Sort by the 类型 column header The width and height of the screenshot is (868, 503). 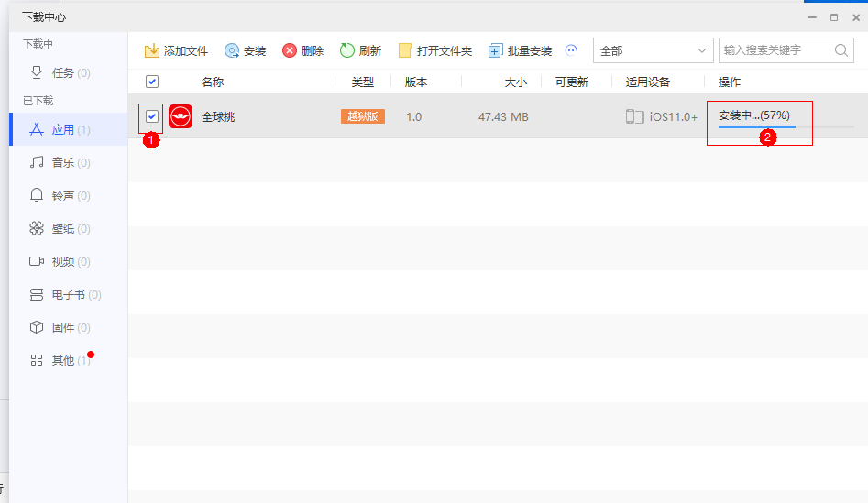pyautogui.click(x=363, y=82)
